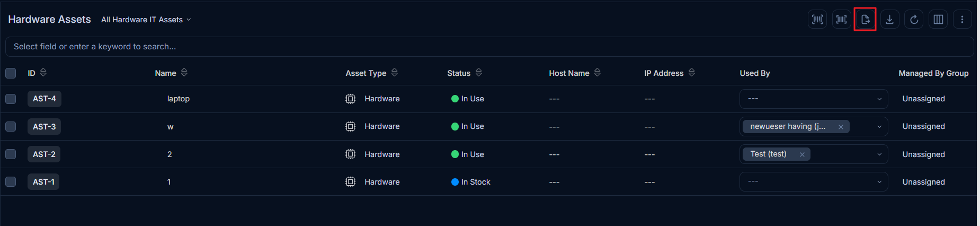Click hardware chip icon in AST-3 row

350,126
